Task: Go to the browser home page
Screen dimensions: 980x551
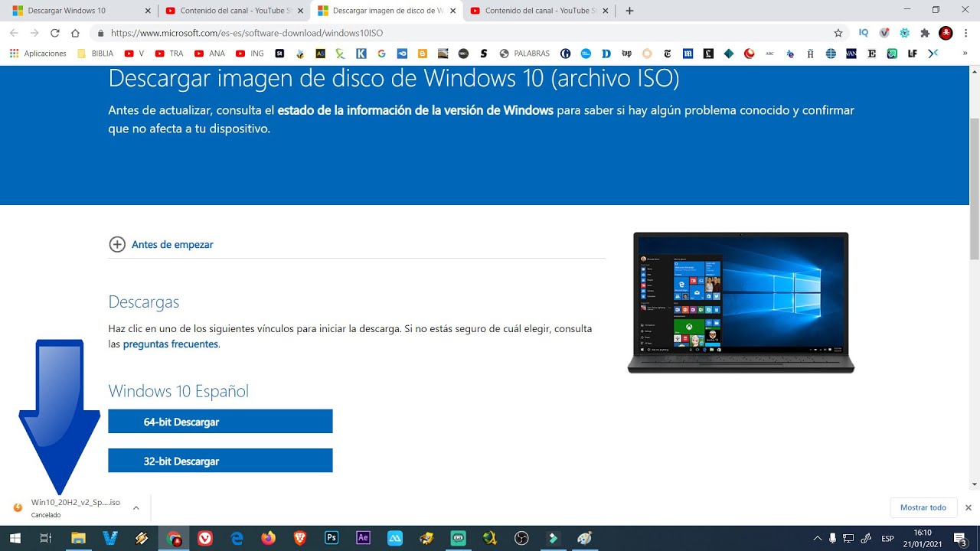Action: pyautogui.click(x=75, y=33)
